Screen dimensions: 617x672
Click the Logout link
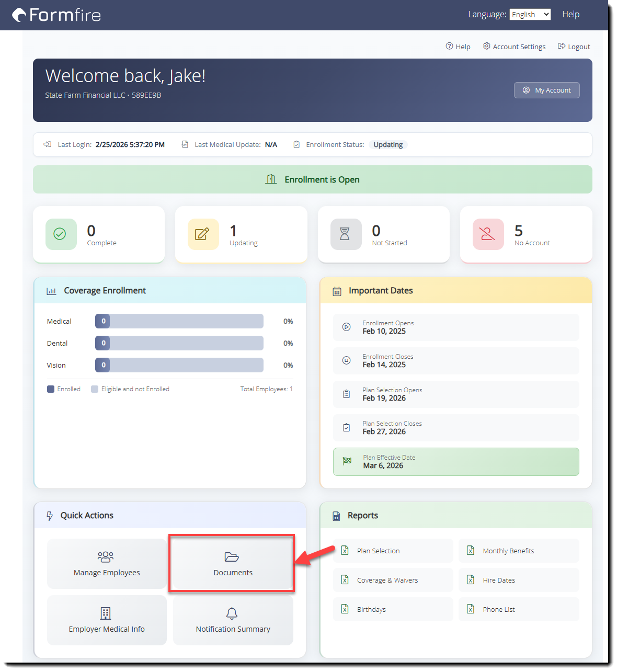(x=574, y=47)
